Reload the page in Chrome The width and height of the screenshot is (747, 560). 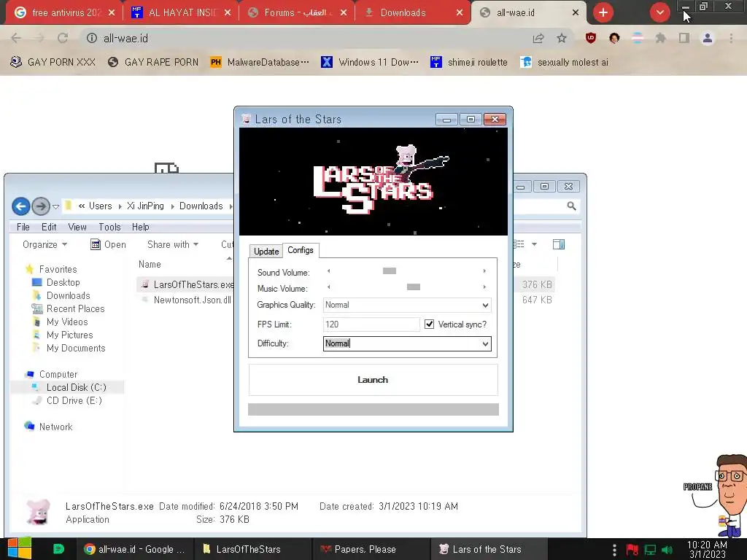[x=63, y=38]
